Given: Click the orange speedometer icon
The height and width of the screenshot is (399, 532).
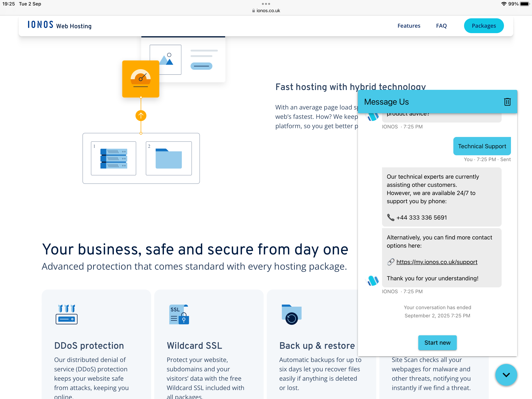Looking at the screenshot, I should click(x=141, y=79).
